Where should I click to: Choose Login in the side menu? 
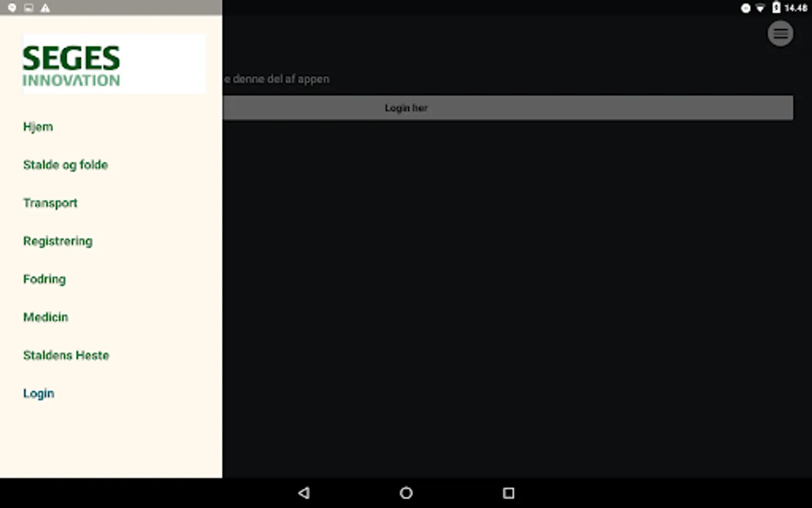[38, 393]
